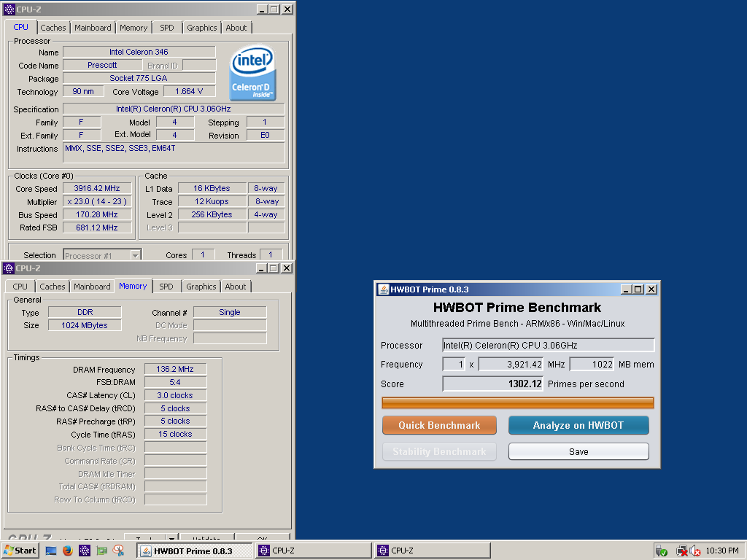Click the memory Size 1024 MBytes value

click(85, 325)
